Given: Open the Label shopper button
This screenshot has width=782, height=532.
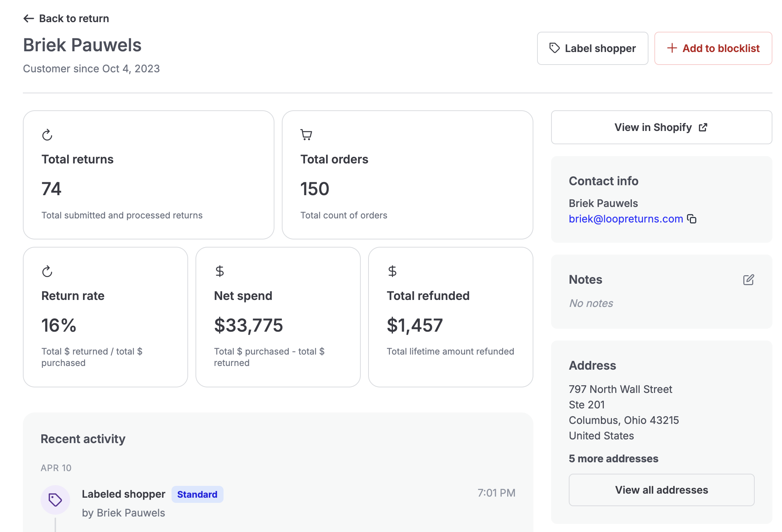Looking at the screenshot, I should [592, 48].
